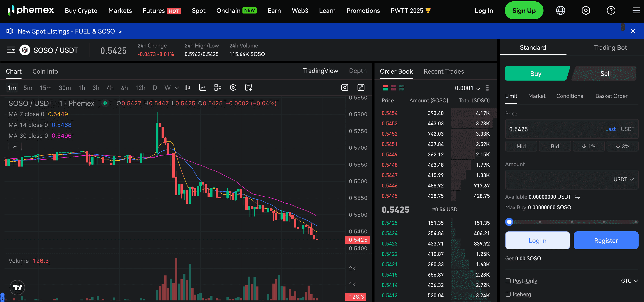The image size is (644, 302).
Task: Open the Buy Crypto menu
Action: 81,11
